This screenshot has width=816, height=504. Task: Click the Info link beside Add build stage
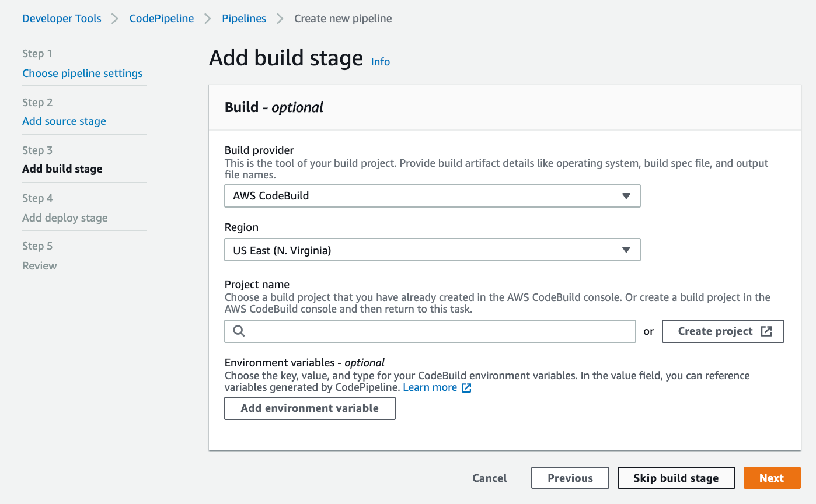(381, 61)
